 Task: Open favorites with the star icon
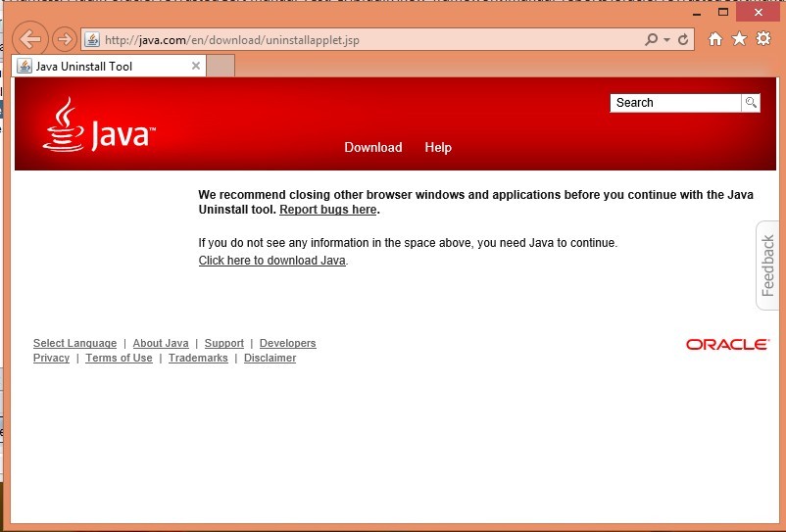(x=739, y=39)
